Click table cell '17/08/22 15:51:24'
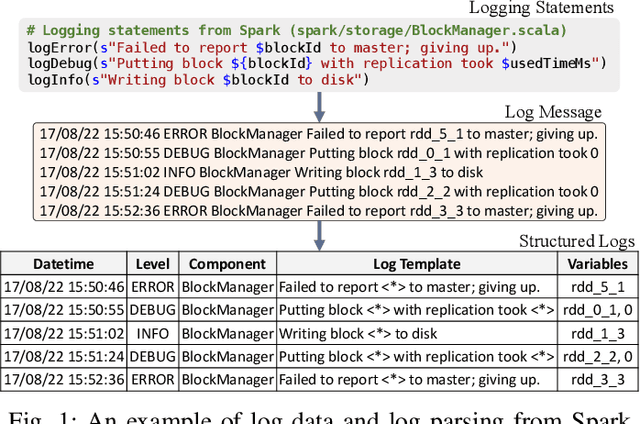 (x=64, y=357)
